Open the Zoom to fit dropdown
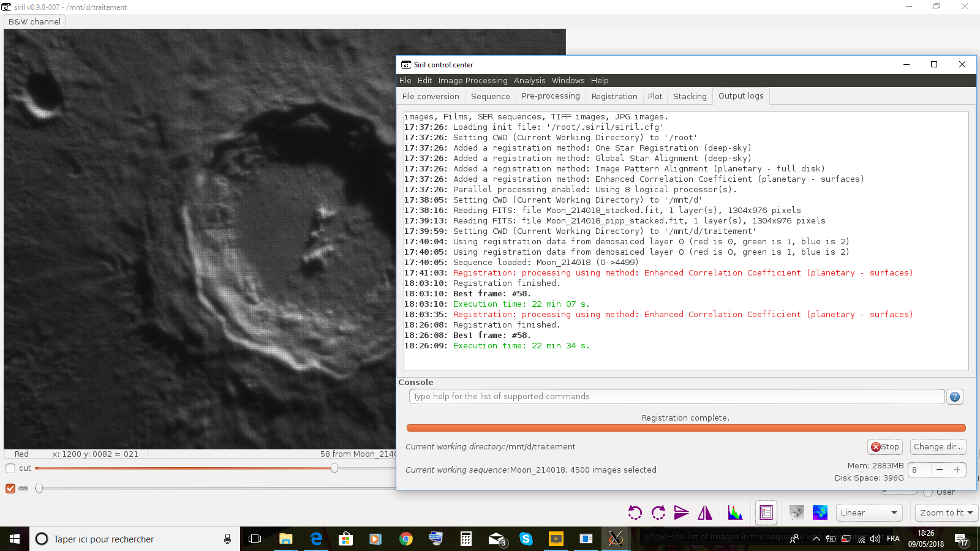 coord(946,512)
